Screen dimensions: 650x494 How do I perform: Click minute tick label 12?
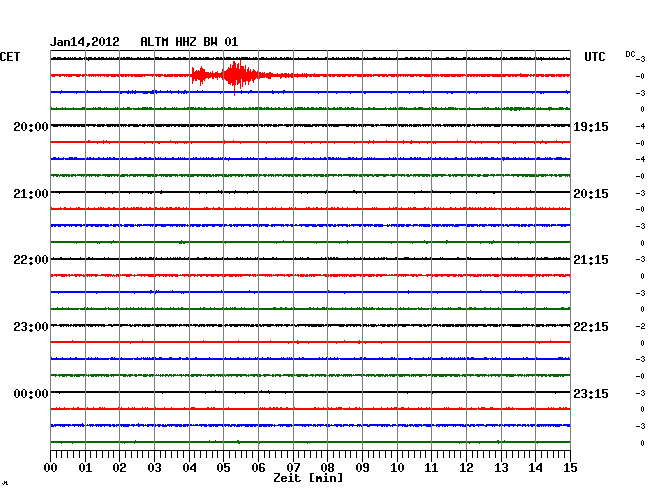tap(466, 467)
